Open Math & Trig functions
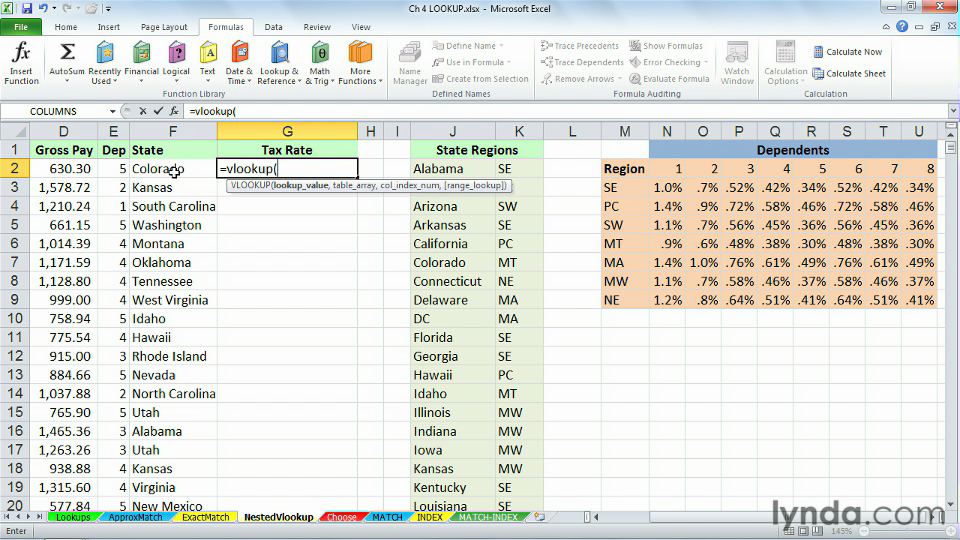The height and width of the screenshot is (540, 960). coord(320,64)
